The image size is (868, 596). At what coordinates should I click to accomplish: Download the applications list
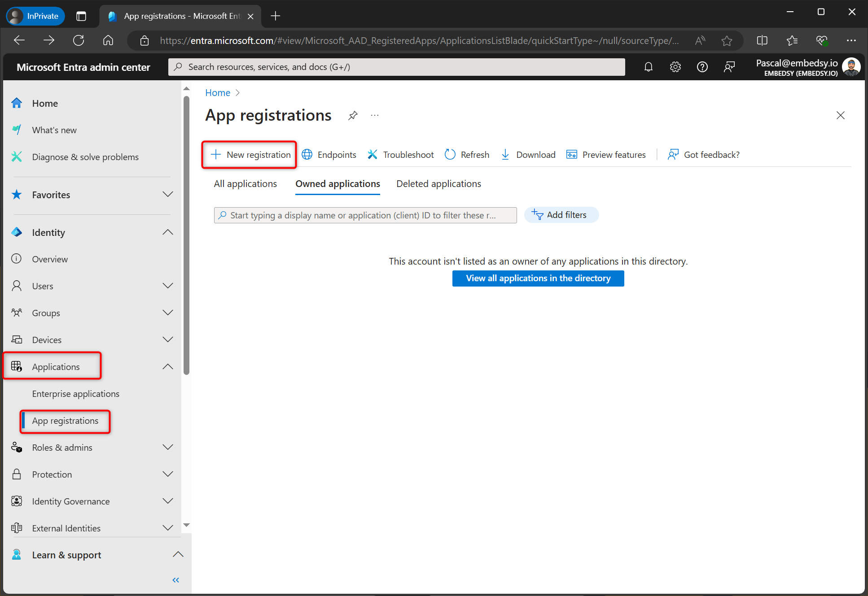[x=506, y=154]
